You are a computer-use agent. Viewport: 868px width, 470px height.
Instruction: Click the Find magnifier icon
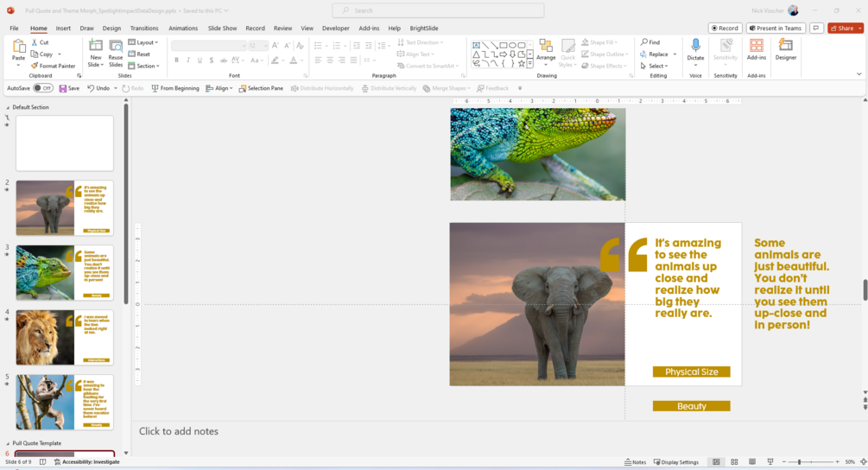pyautogui.click(x=644, y=42)
